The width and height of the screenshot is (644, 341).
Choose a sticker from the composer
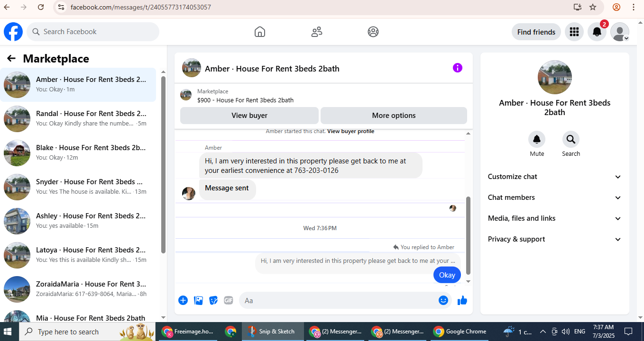coord(213,300)
